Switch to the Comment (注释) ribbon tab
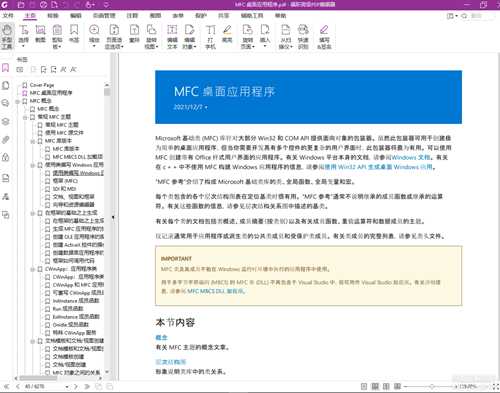Screen dimensions: 500x393 [x=132, y=15]
